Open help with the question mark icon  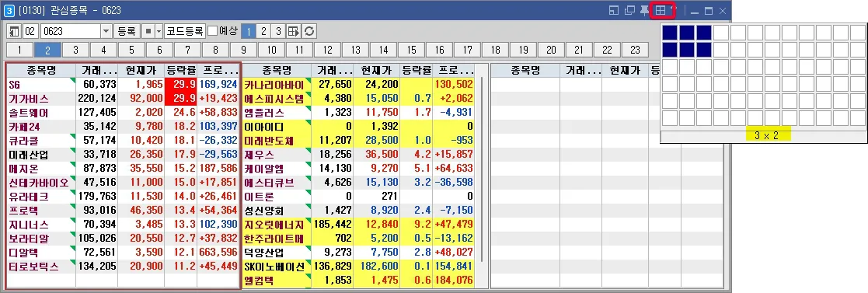(x=674, y=10)
